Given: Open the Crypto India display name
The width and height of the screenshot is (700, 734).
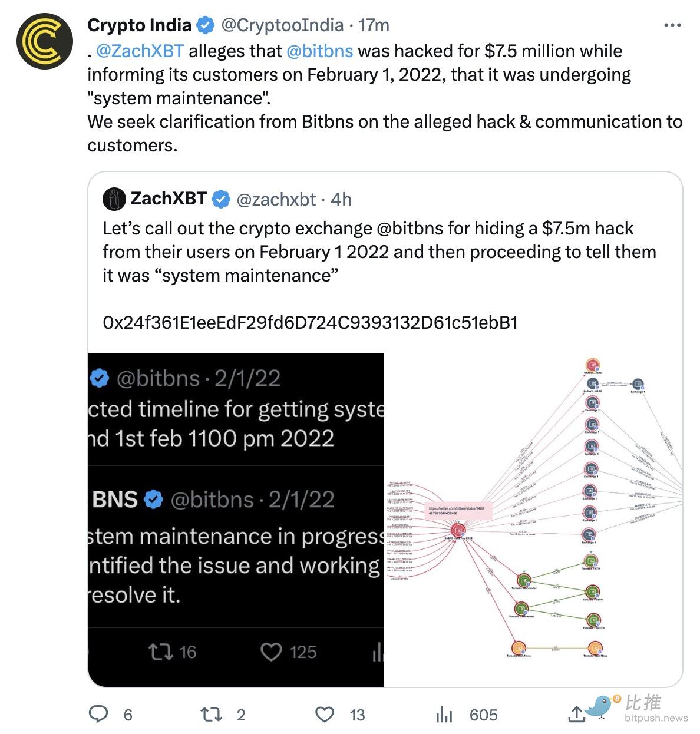Looking at the screenshot, I should tap(140, 25).
